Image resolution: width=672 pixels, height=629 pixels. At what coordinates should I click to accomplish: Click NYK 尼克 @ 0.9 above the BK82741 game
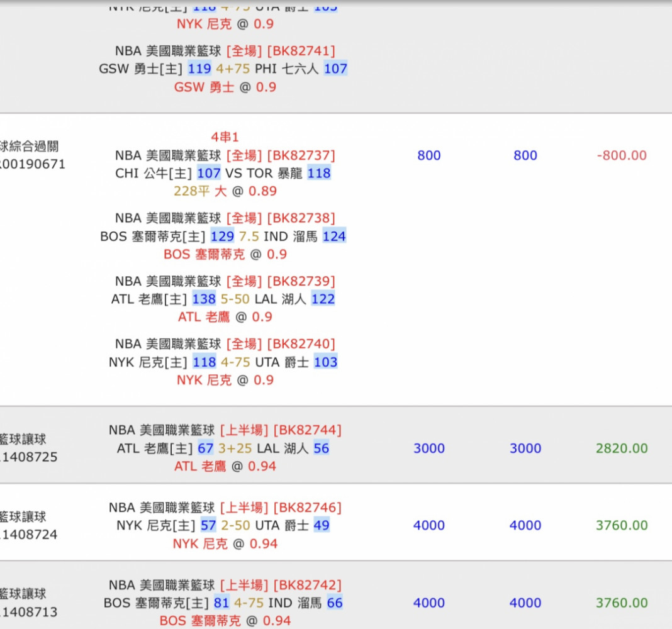(225, 23)
